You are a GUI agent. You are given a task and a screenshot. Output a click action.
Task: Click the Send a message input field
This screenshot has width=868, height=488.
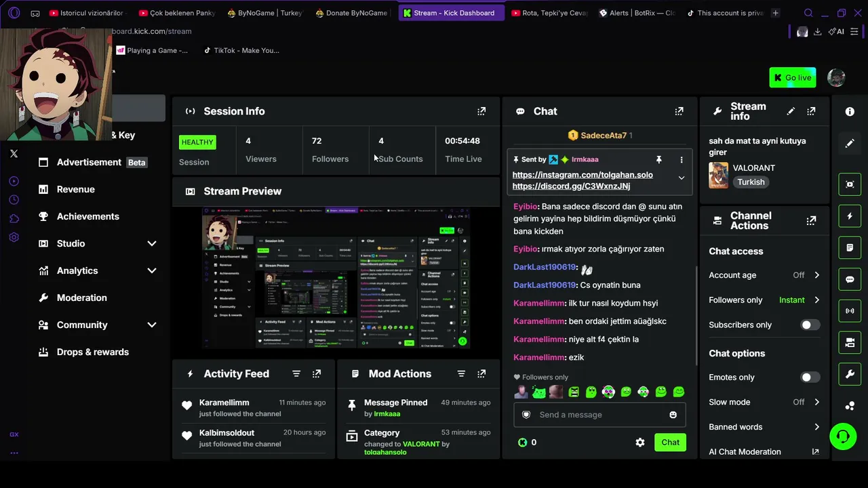tap(599, 415)
